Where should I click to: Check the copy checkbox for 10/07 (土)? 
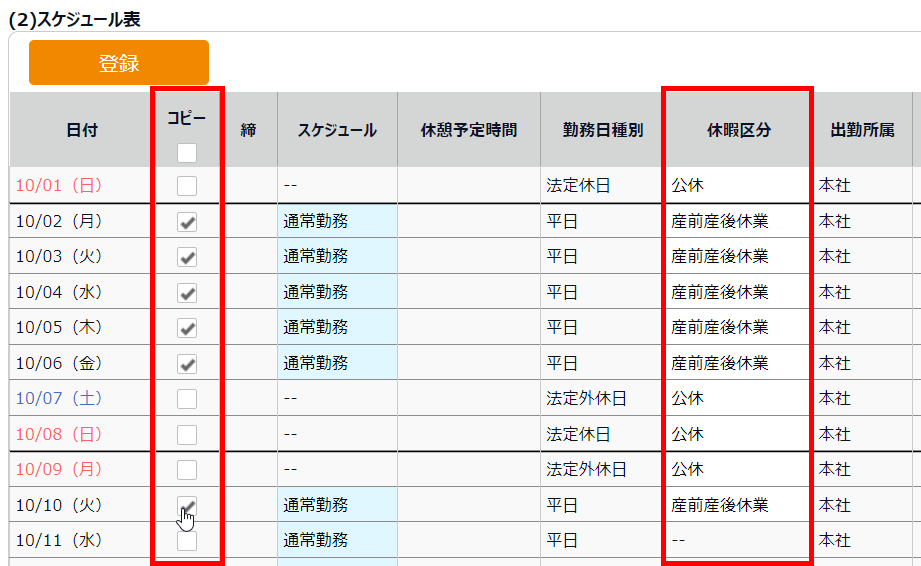[187, 399]
